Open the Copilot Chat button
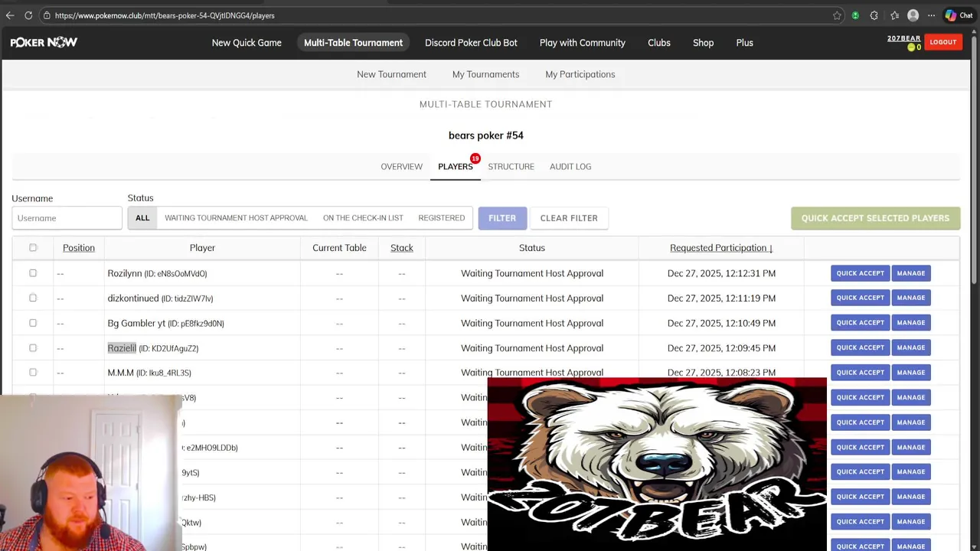This screenshot has width=980, height=551. coord(959,15)
